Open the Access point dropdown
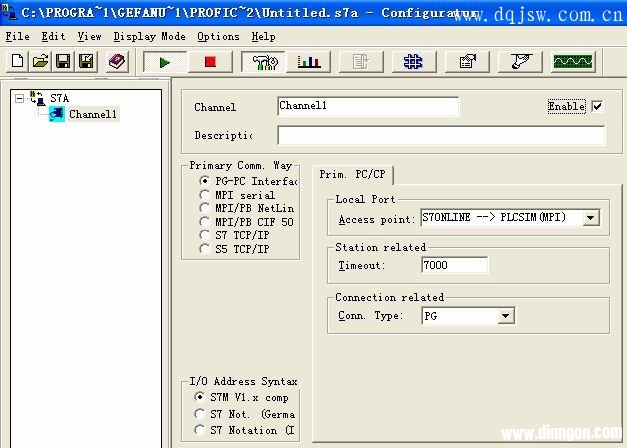Screen dimensions: 627x448 [x=590, y=218]
